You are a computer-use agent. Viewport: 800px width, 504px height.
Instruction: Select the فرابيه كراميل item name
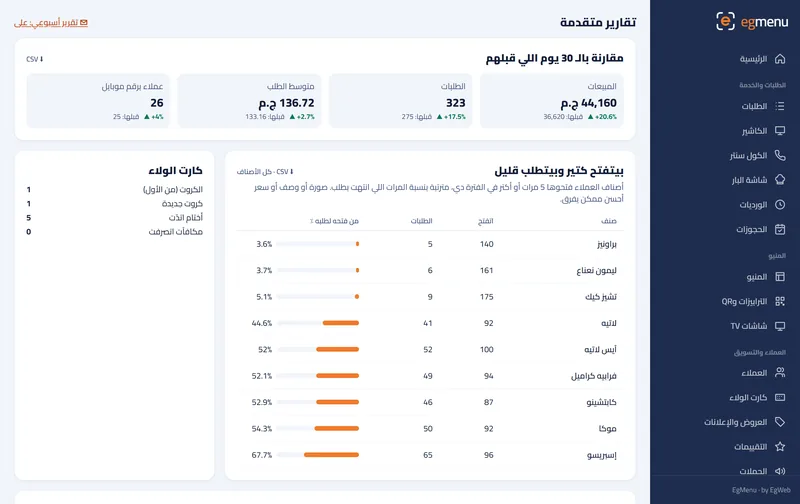[x=594, y=376]
